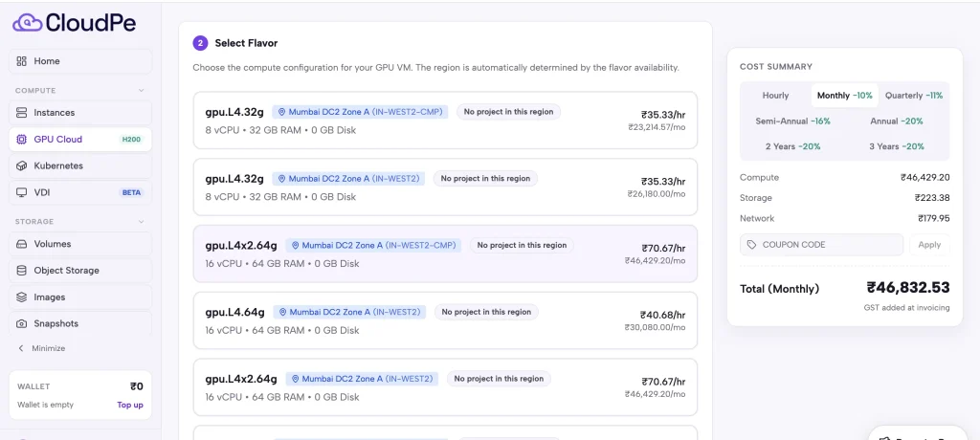The width and height of the screenshot is (980, 440).
Task: Select Annual -20% billing period
Action: click(896, 121)
